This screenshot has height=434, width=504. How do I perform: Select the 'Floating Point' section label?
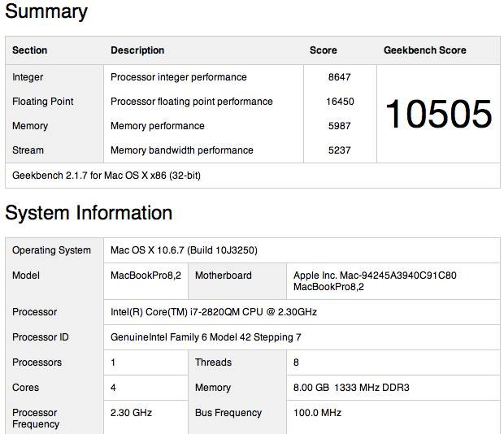coord(43,102)
